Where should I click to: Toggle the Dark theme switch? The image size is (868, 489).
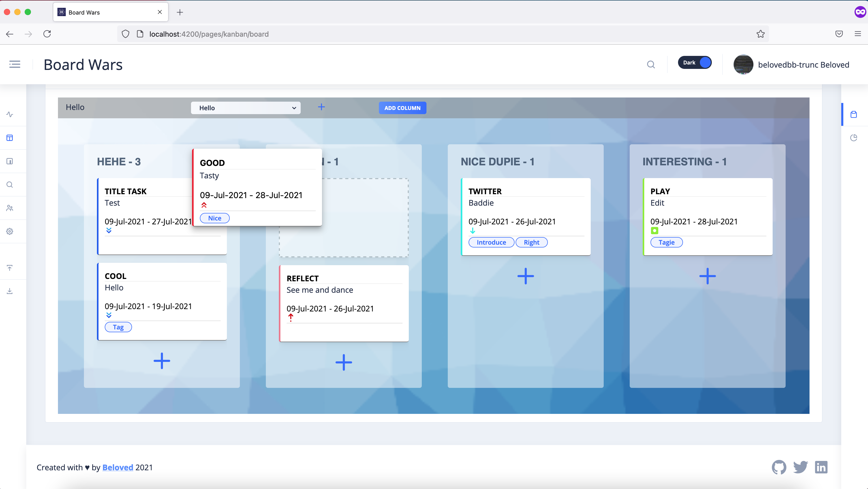[694, 63]
